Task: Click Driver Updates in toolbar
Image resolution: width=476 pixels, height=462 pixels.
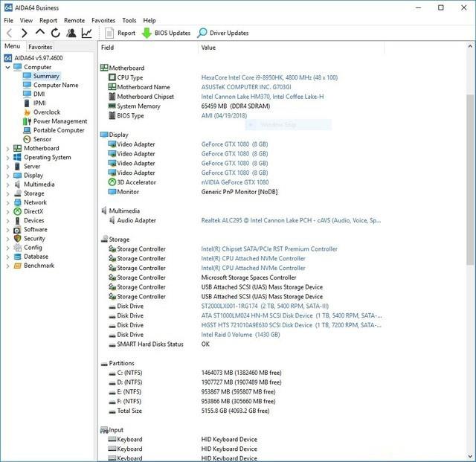Action: coord(223,33)
